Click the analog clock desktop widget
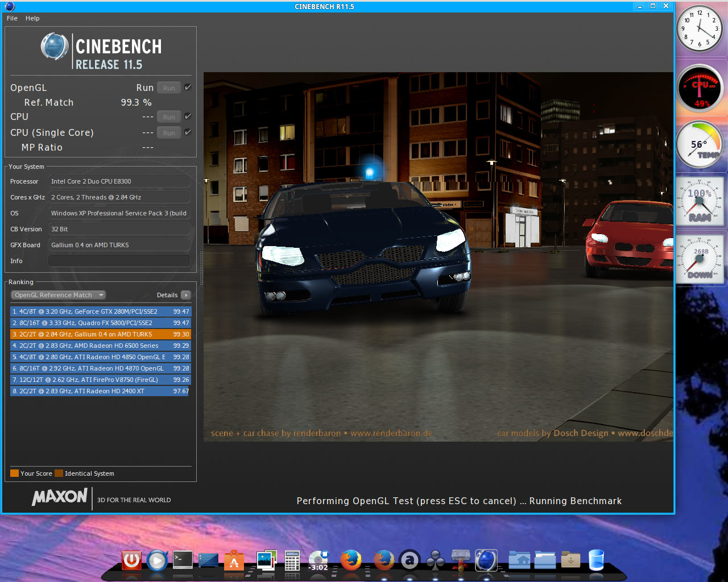Image resolution: width=728 pixels, height=582 pixels. tap(700, 28)
